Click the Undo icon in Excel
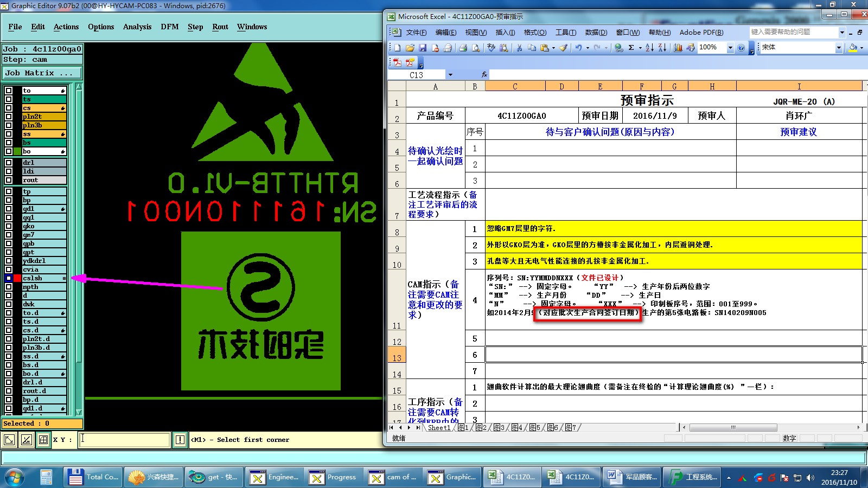 point(578,48)
